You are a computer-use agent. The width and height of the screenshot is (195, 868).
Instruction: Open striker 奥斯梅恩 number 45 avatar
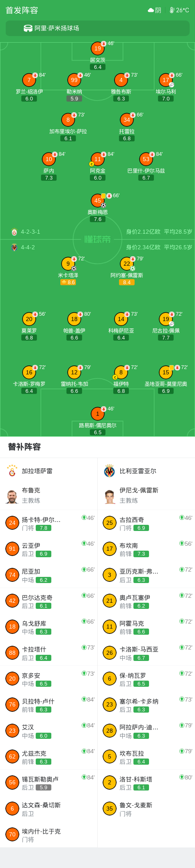pyautogui.click(x=98, y=200)
